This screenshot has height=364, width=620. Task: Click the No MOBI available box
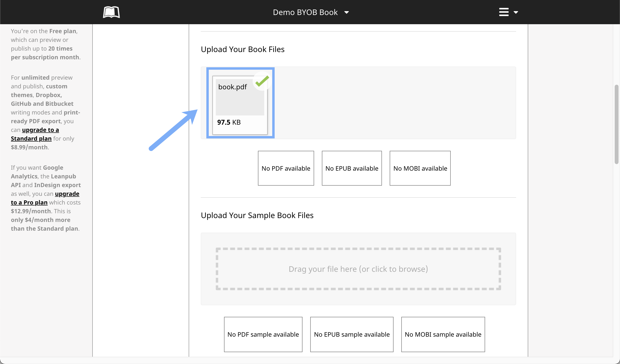click(x=420, y=168)
